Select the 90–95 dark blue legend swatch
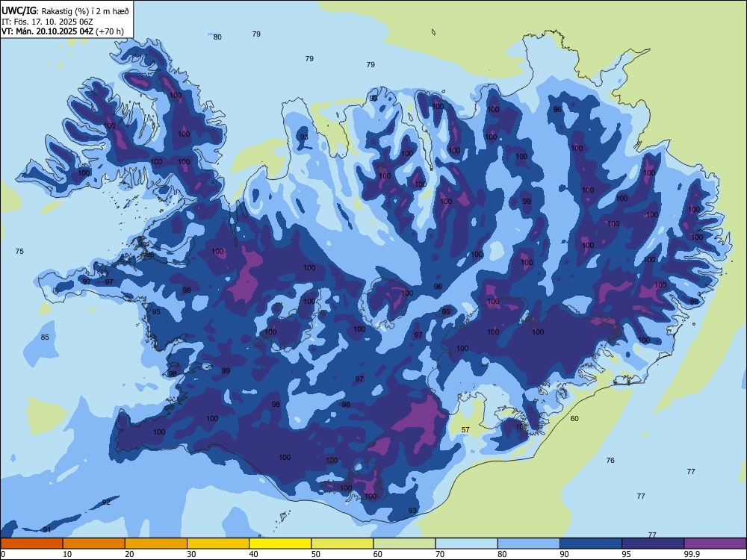This screenshot has height=560, width=747. (x=591, y=544)
